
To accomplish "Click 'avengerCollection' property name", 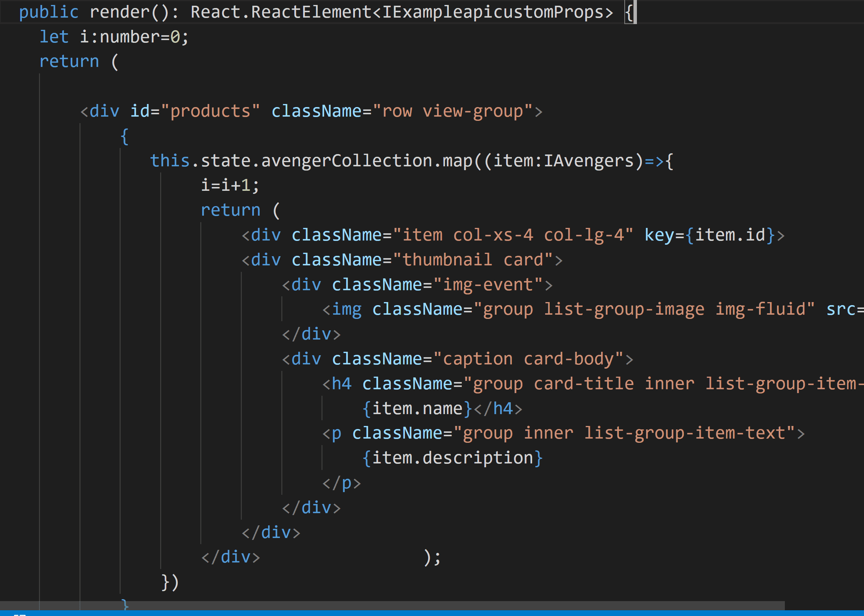I will 346,161.
